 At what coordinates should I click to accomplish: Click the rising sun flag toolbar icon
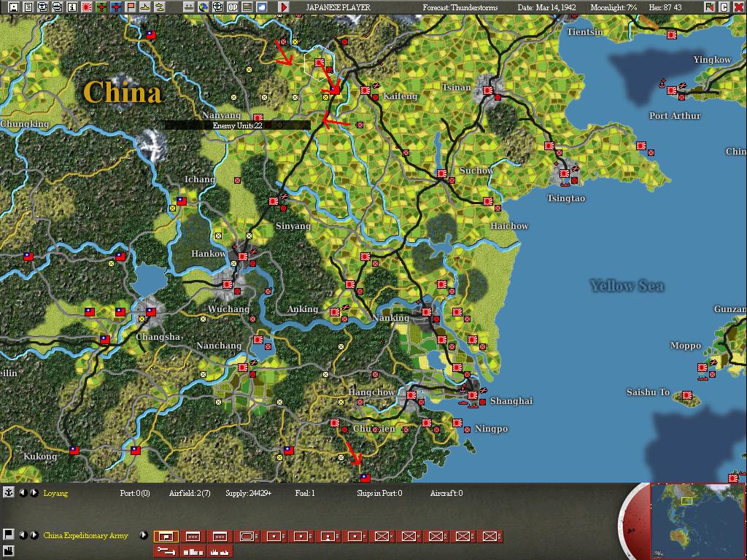click(87, 7)
